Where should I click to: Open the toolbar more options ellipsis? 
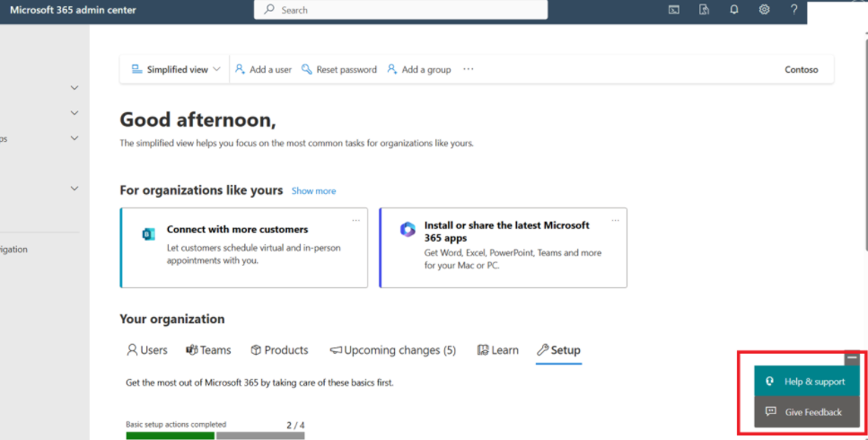(x=469, y=69)
